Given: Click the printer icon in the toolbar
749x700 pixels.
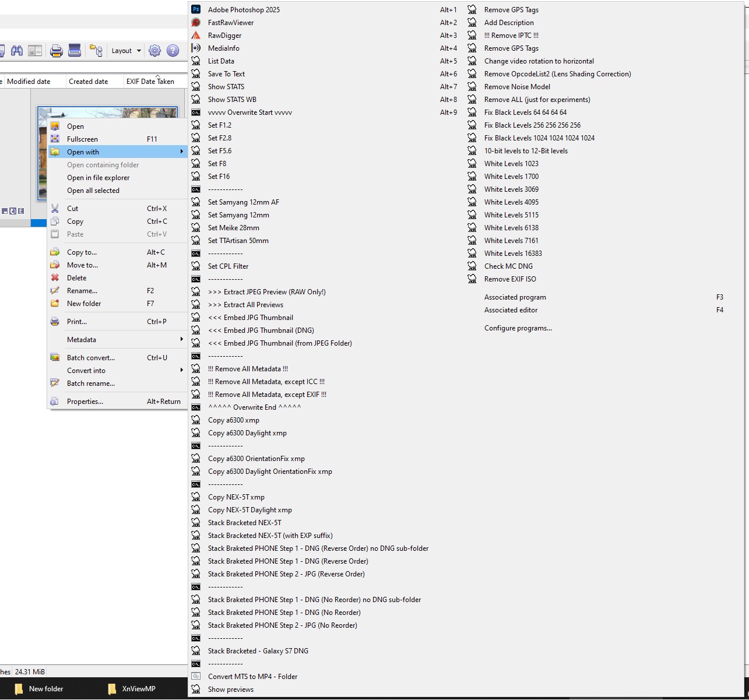Looking at the screenshot, I should 57,51.
